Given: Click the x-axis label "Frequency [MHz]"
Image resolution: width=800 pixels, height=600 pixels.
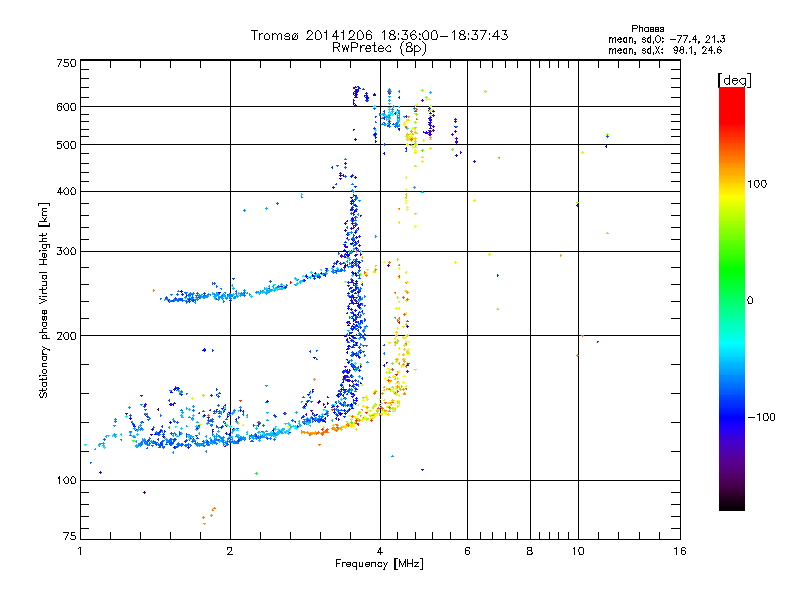Looking at the screenshot, I should click(379, 564).
